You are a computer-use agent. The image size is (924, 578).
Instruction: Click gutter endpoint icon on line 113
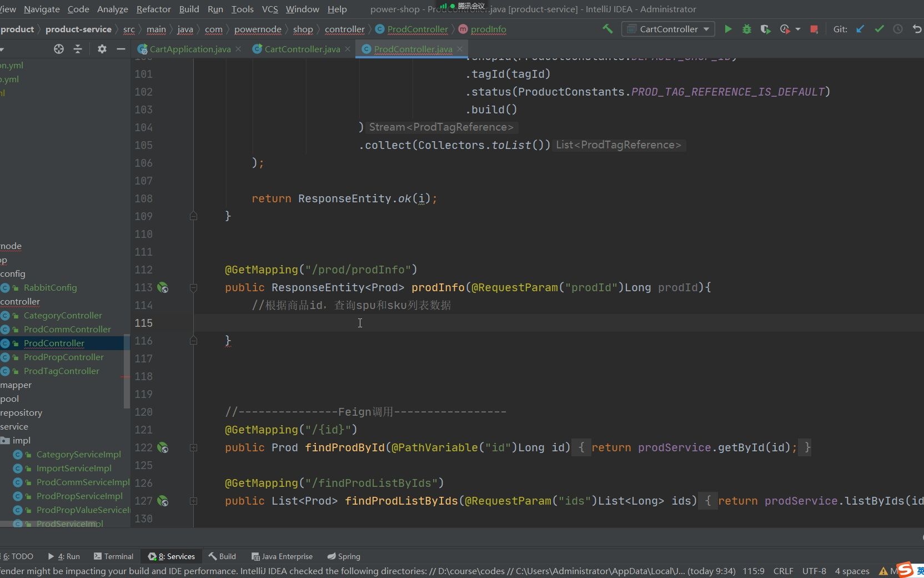click(x=163, y=287)
